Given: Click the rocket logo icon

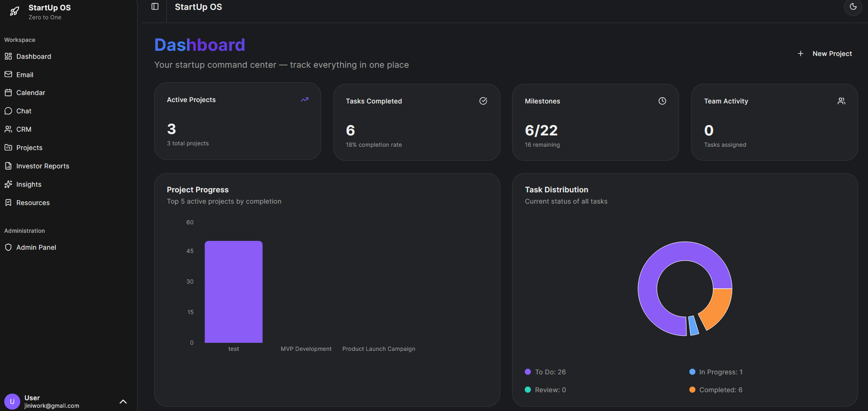Looking at the screenshot, I should 15,11.
